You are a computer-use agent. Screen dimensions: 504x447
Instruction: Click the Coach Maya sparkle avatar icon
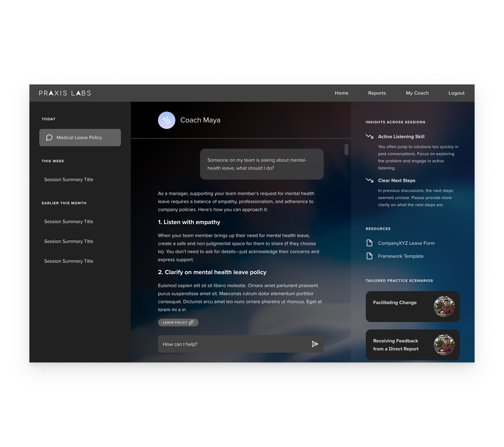[x=166, y=120]
